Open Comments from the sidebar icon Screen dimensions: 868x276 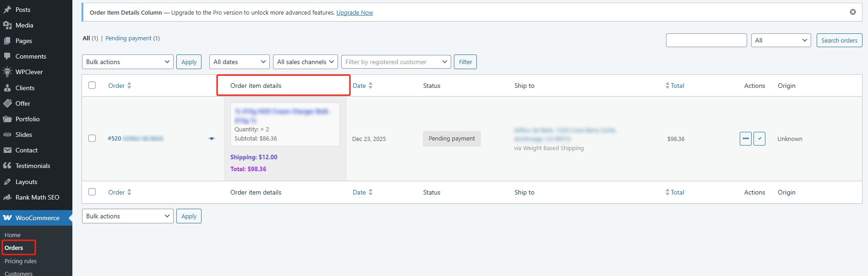click(7, 56)
